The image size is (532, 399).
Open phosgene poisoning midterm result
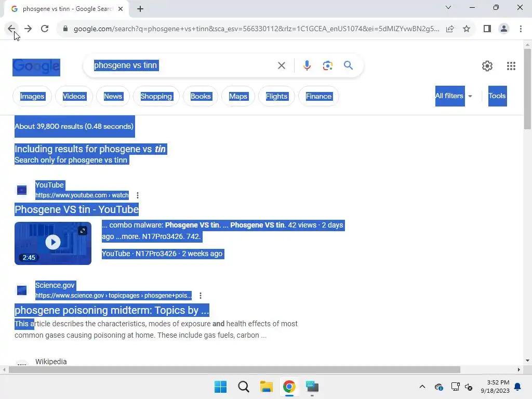[112, 310]
